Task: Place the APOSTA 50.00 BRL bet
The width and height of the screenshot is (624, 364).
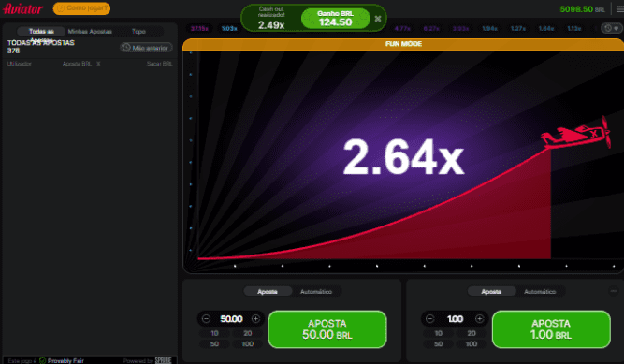Action: [327, 329]
